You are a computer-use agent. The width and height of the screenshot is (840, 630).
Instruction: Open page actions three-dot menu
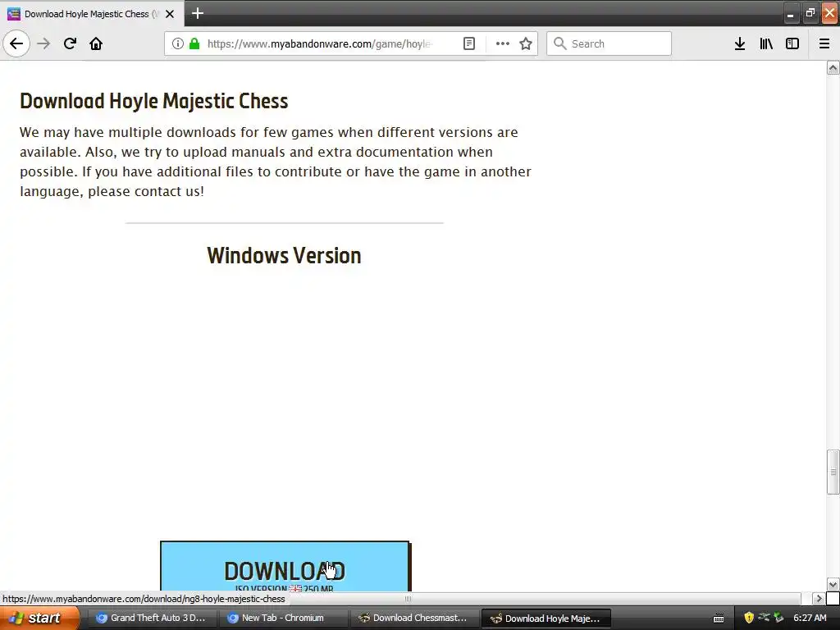(503, 43)
